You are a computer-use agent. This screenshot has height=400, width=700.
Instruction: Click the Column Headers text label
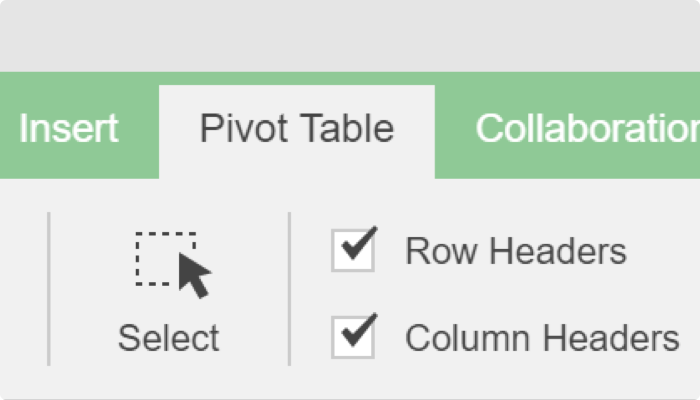click(542, 338)
